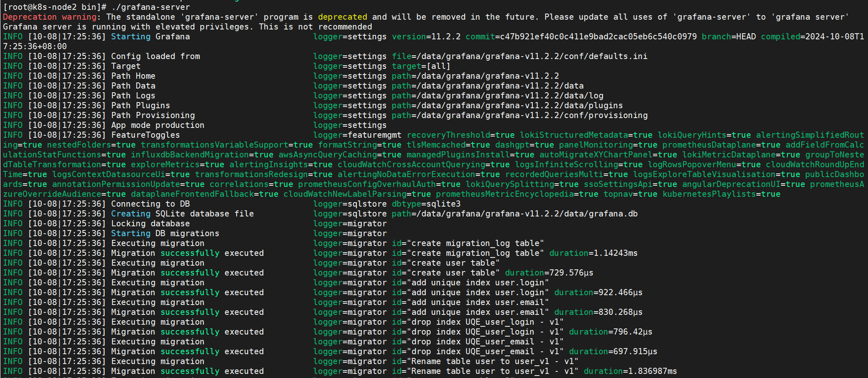868x378 pixels.
Task: Click the 'commit=c47b921ef40c...' hash value
Action: 581,36
